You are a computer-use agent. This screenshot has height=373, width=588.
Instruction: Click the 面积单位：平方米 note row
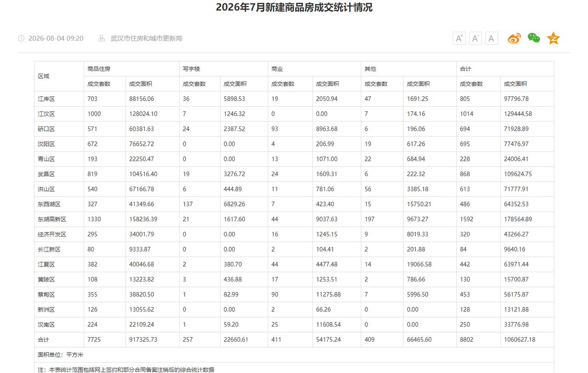pos(294,355)
